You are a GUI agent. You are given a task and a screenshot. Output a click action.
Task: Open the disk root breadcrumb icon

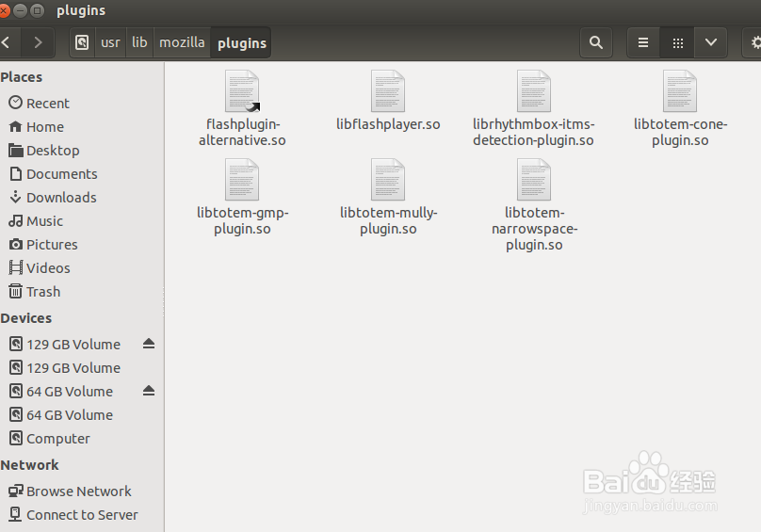(x=82, y=42)
